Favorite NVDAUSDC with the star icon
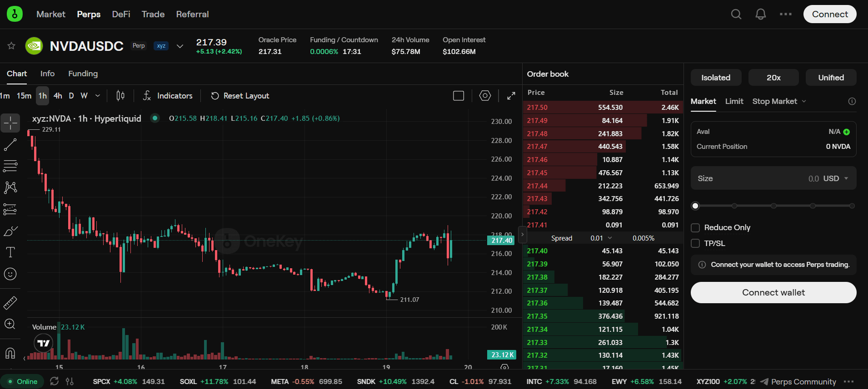 11,45
